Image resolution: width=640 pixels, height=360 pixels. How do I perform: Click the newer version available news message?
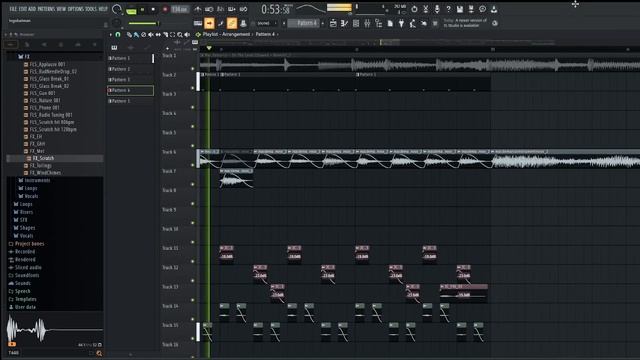[x=465, y=23]
